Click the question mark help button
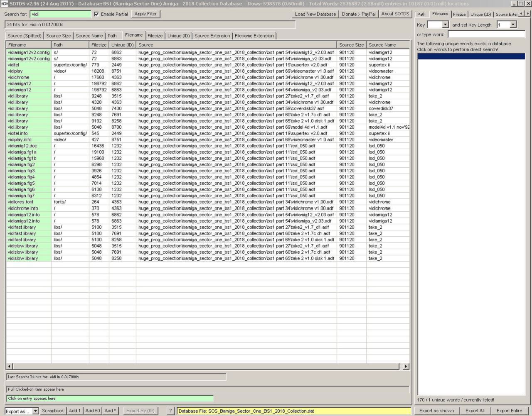Image resolution: width=532 pixels, height=416 pixels. coord(170,411)
